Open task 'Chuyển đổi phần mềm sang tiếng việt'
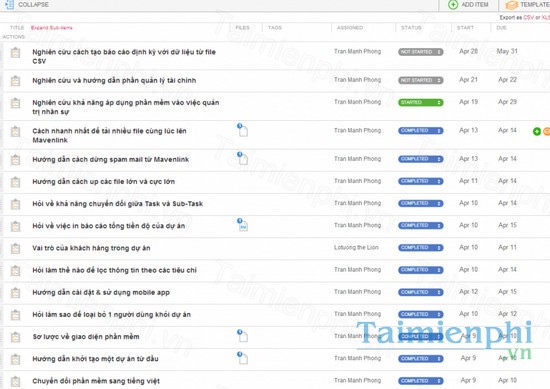The width and height of the screenshot is (550, 389). tap(96, 381)
